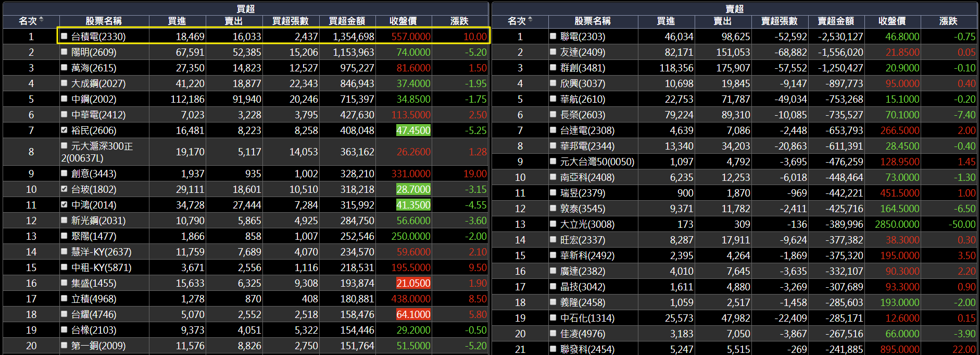
Task: Click right table 股票名稱 header
Action: (x=593, y=21)
